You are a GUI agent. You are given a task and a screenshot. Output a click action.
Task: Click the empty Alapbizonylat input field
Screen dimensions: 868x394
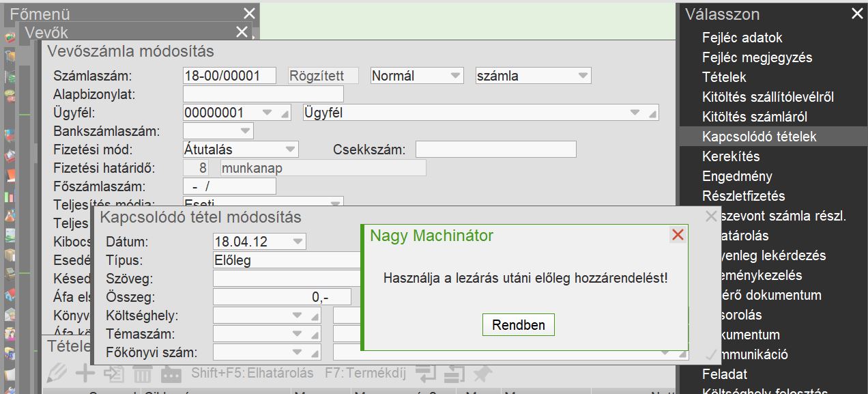263,94
